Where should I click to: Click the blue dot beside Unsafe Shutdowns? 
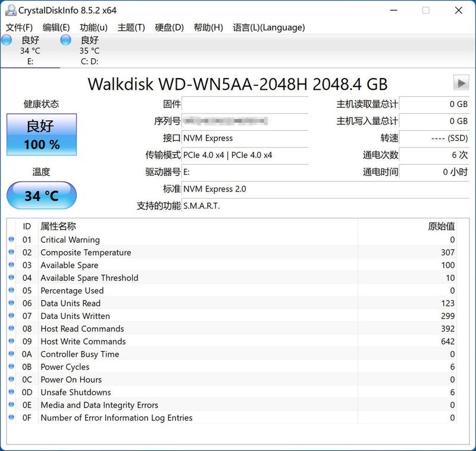10,392
